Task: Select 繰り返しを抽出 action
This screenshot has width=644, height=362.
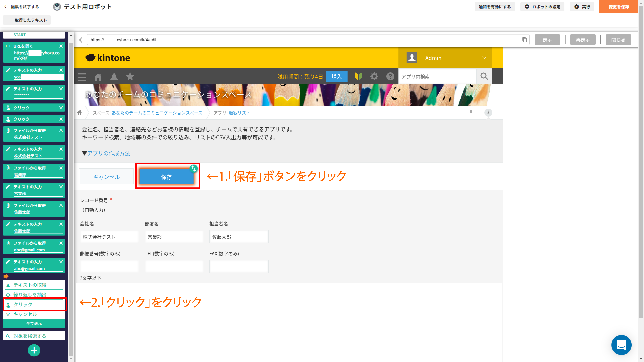Action: pos(34,295)
